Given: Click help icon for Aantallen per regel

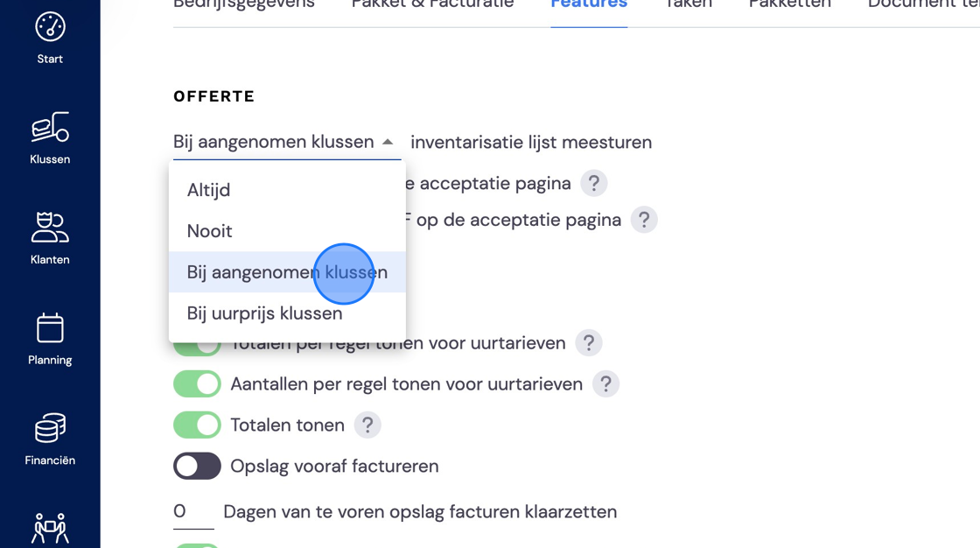Looking at the screenshot, I should pyautogui.click(x=605, y=384).
